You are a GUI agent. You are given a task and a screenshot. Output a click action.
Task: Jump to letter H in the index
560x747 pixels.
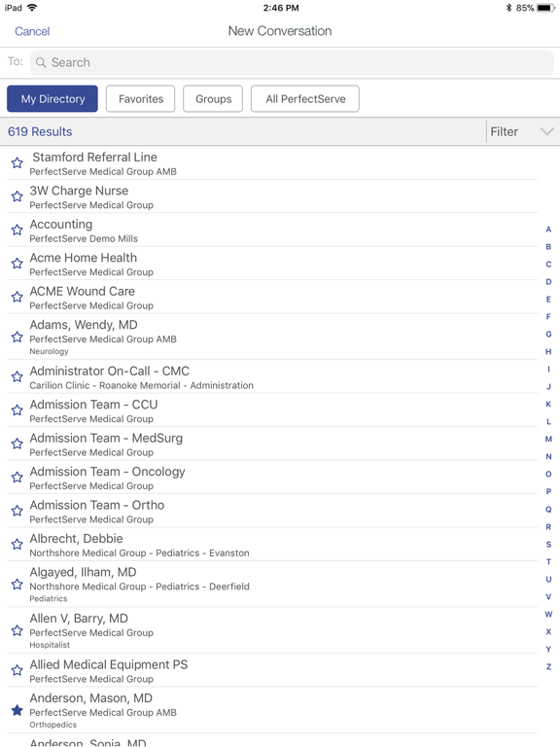pyautogui.click(x=548, y=351)
